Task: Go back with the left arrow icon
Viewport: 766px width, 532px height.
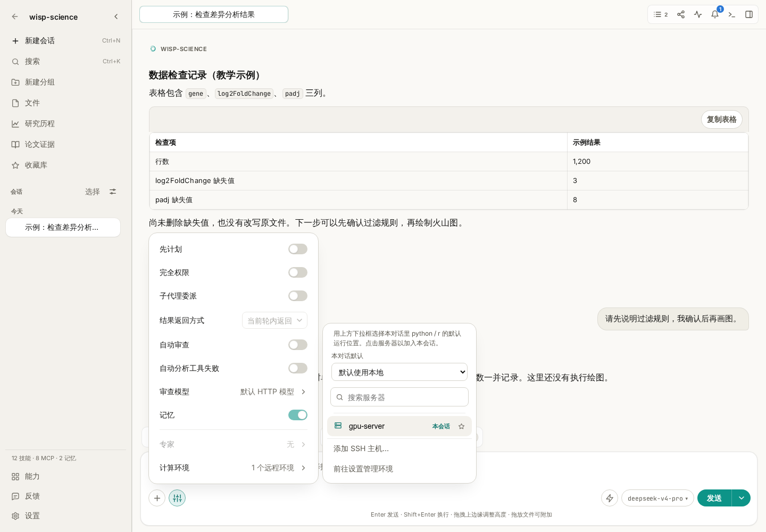Action: (15, 16)
